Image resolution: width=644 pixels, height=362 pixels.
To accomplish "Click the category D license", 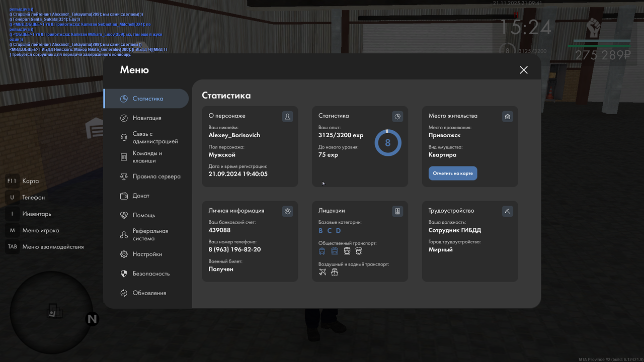I will [338, 231].
